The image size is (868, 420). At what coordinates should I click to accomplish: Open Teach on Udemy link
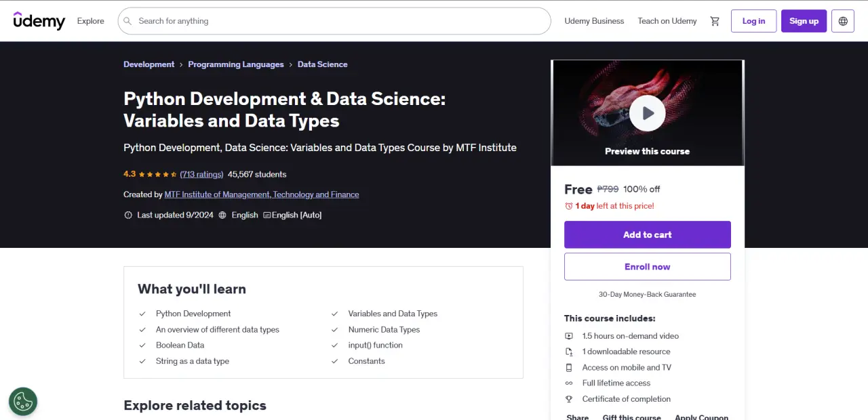click(x=667, y=21)
